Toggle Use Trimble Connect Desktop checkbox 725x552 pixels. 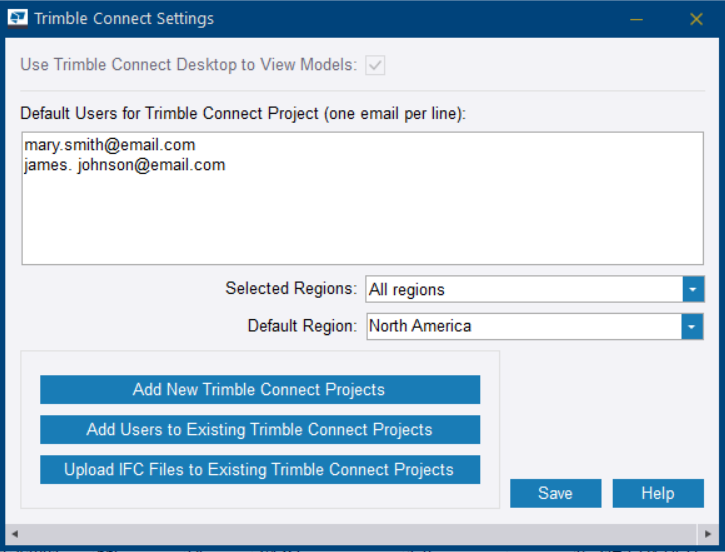(x=376, y=65)
